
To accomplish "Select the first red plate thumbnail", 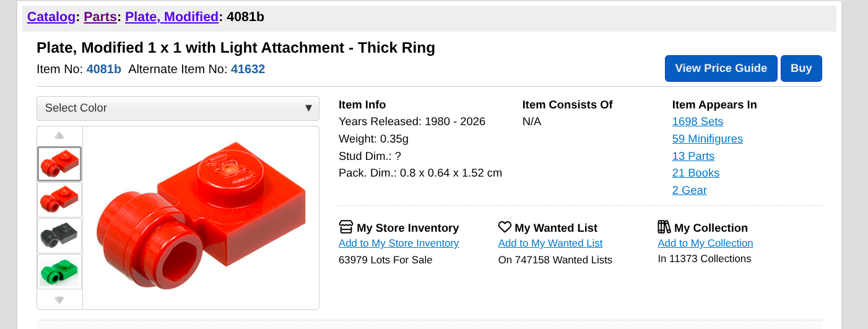I will tap(59, 164).
